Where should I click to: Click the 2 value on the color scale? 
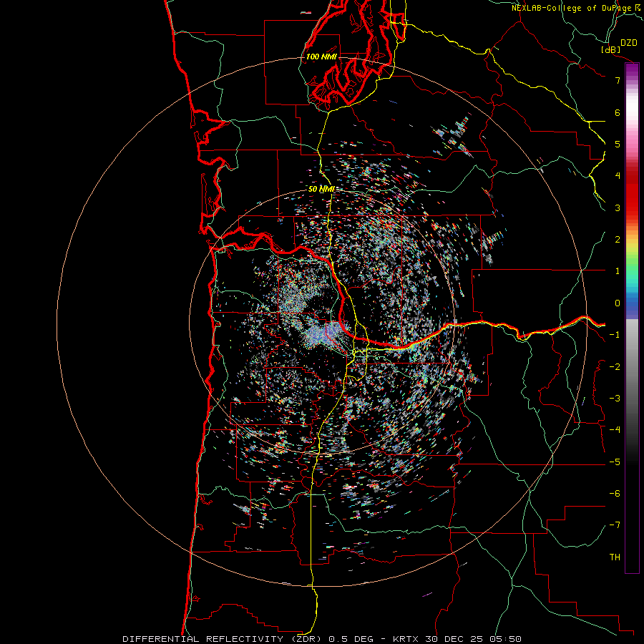click(x=618, y=240)
